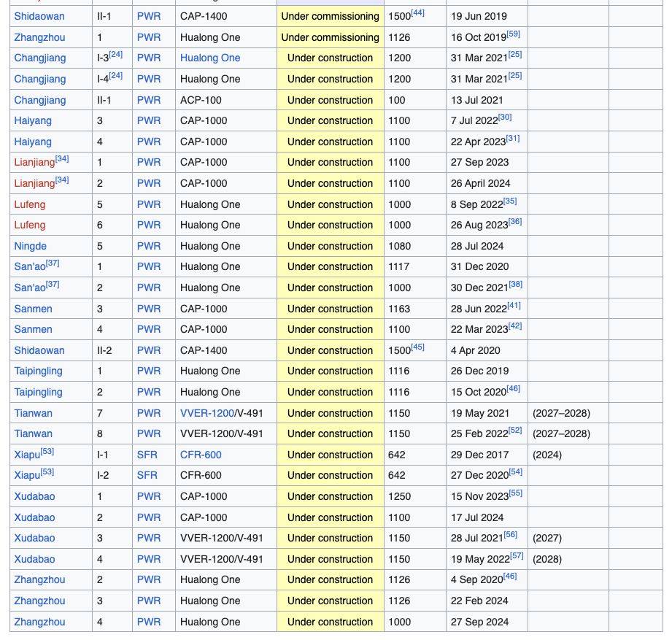Image resolution: width=672 pixels, height=640 pixels.
Task: Open citation 25 after 31 Mar 2021, I-3 row
Action: click(x=515, y=55)
